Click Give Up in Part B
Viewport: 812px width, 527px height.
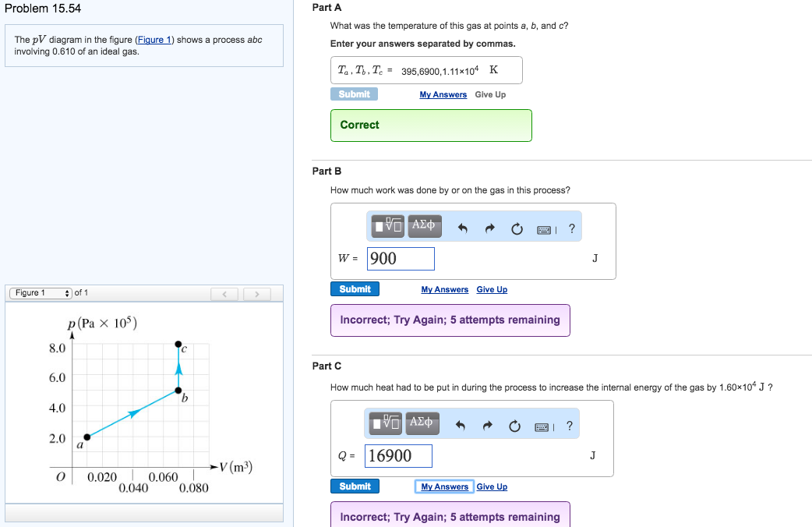click(x=492, y=289)
